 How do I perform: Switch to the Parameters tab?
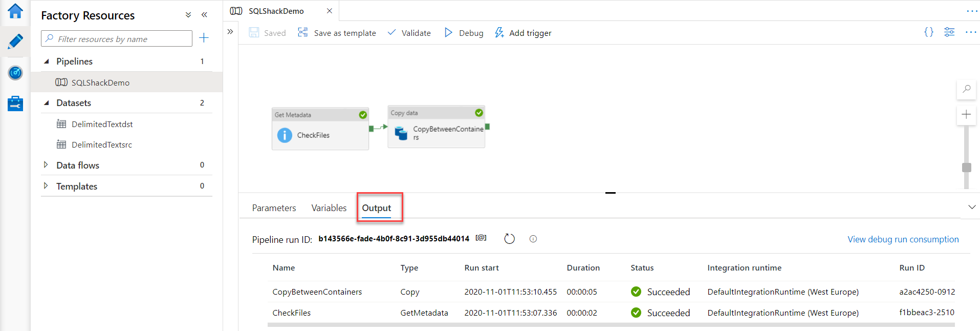tap(274, 208)
